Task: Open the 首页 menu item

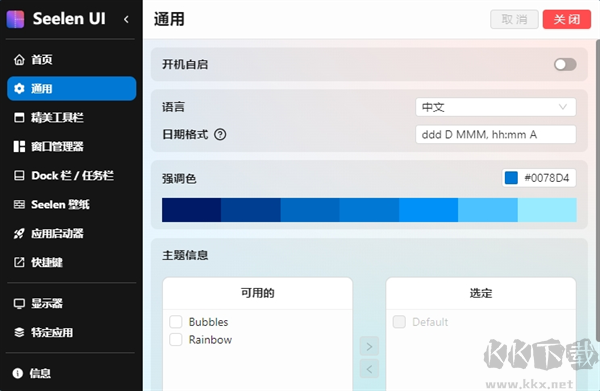Action: coord(72,60)
